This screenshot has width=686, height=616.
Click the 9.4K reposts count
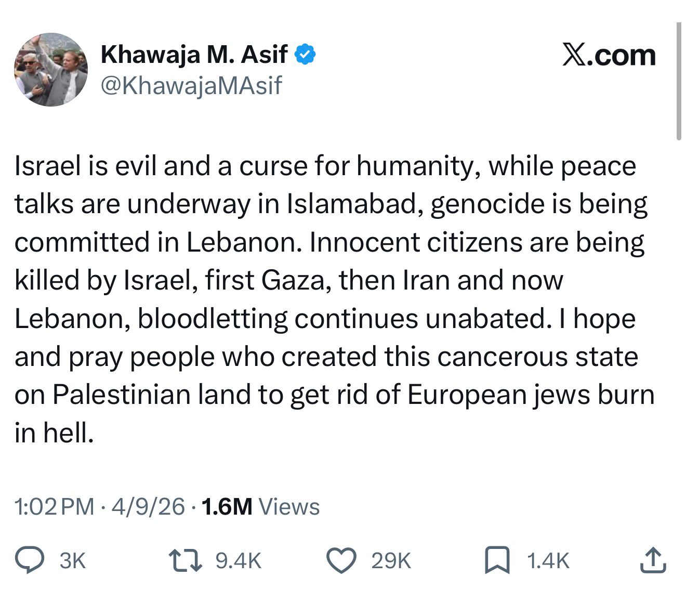pyautogui.click(x=238, y=561)
